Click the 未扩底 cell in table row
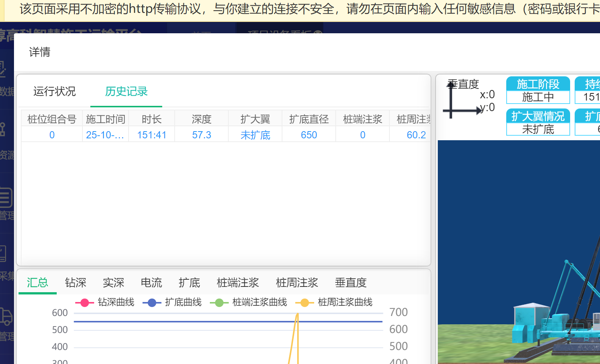The height and width of the screenshot is (364, 600). point(255,135)
